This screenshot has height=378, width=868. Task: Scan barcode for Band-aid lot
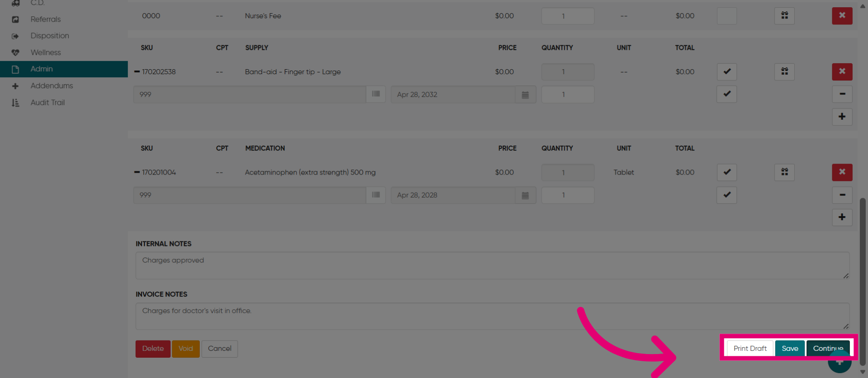point(376,94)
